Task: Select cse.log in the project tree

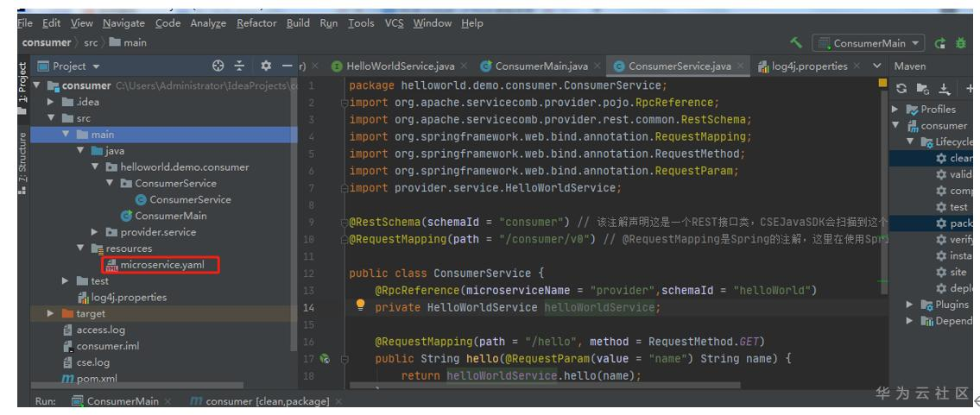Action: click(x=86, y=362)
